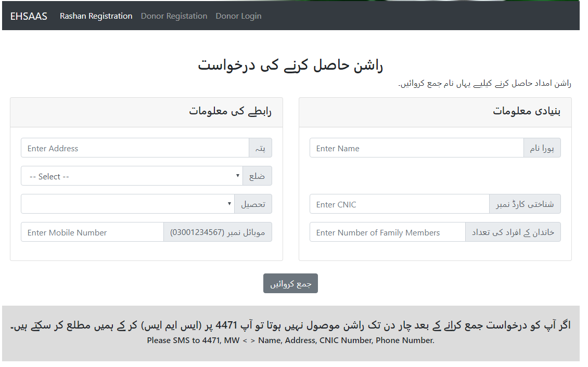Open the empty tehsil dropdown

(x=128, y=204)
